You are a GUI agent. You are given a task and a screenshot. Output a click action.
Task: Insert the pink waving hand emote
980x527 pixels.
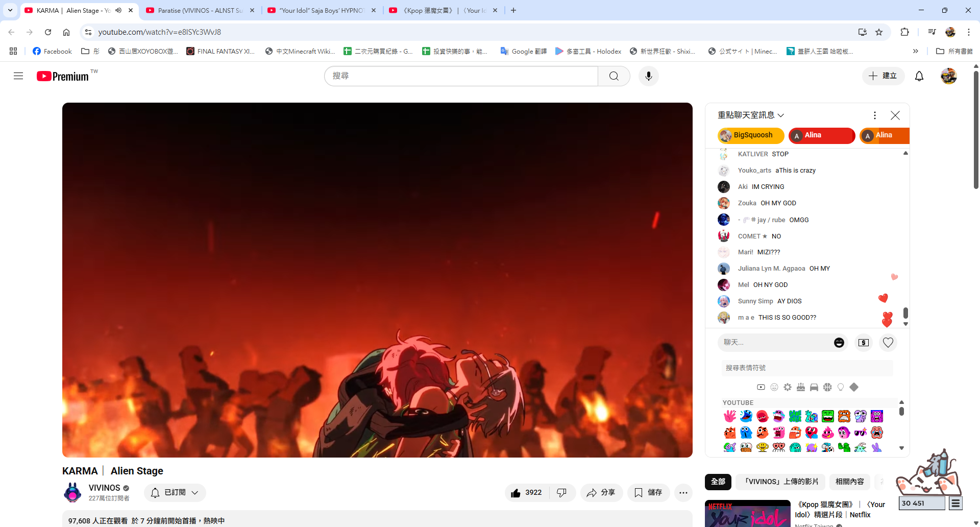730,416
